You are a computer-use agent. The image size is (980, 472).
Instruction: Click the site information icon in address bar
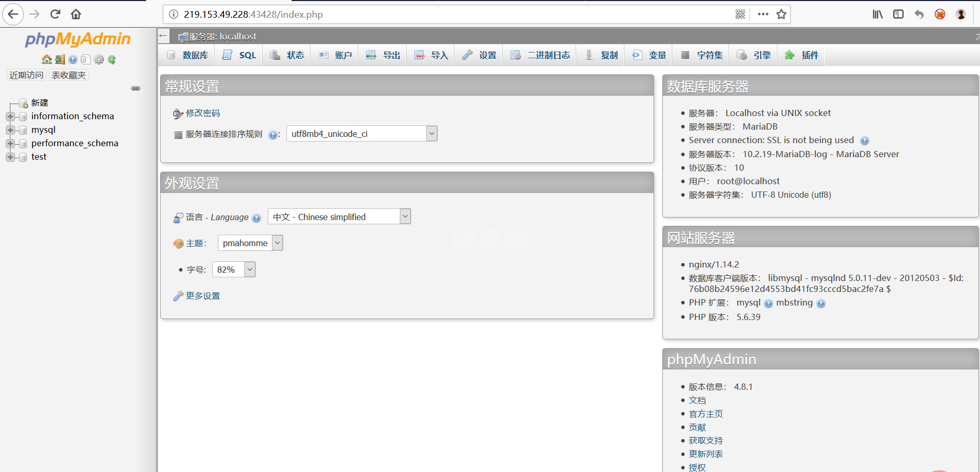coord(174,15)
